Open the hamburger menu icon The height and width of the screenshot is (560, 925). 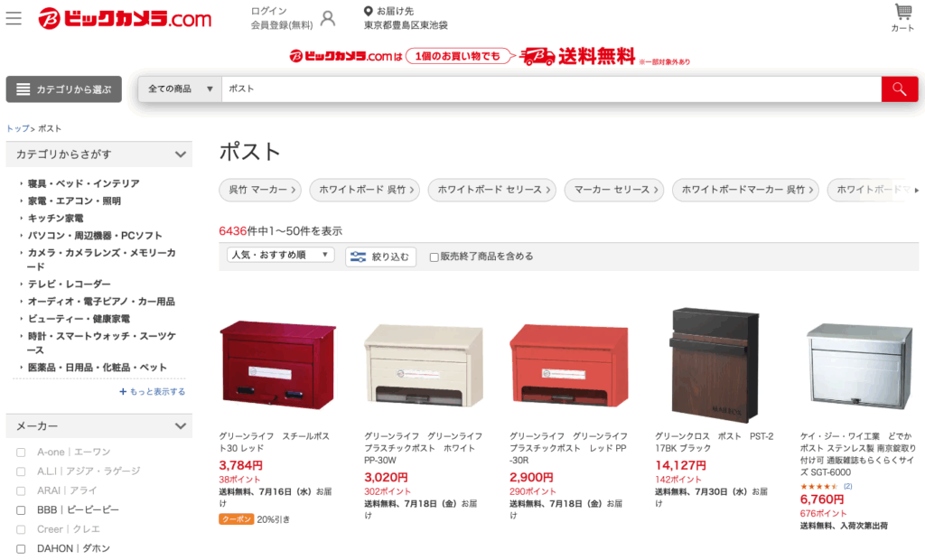click(x=14, y=18)
